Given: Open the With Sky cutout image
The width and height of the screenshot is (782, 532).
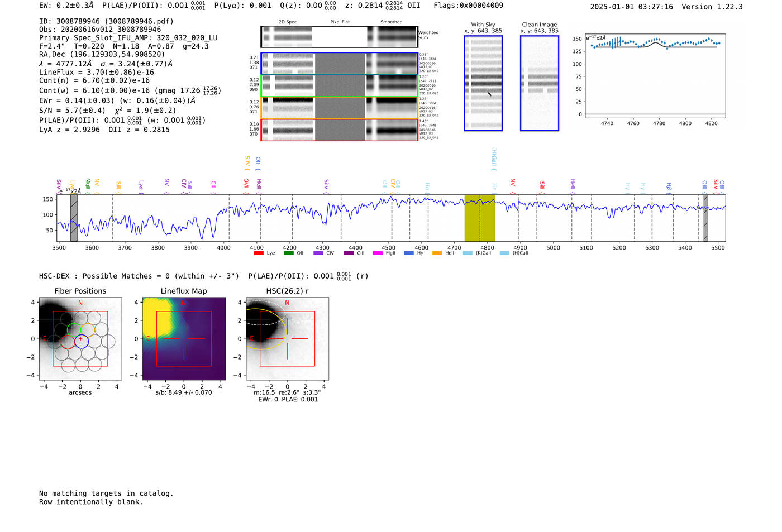Looking at the screenshot, I should [x=483, y=83].
